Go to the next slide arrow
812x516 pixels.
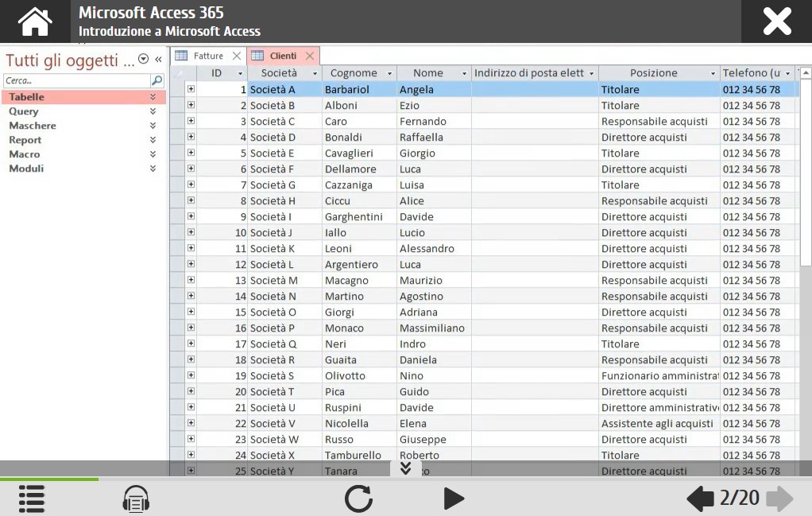(x=780, y=499)
